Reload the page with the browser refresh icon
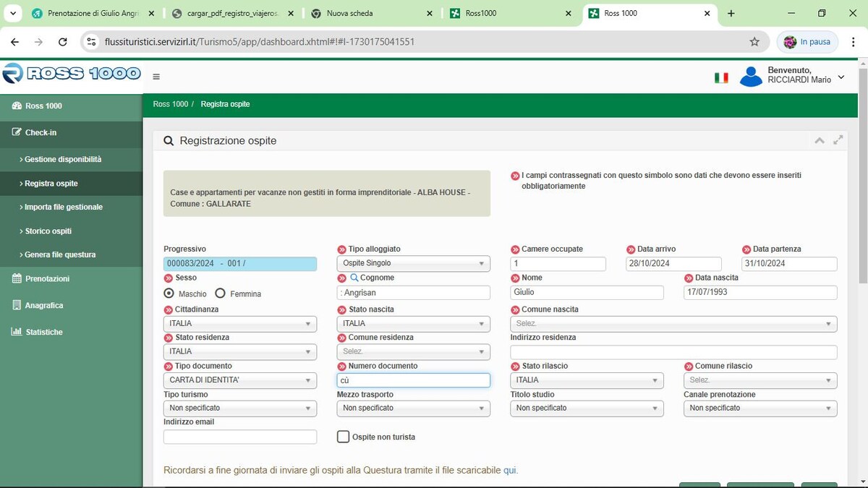This screenshot has height=488, width=868. 63,42
